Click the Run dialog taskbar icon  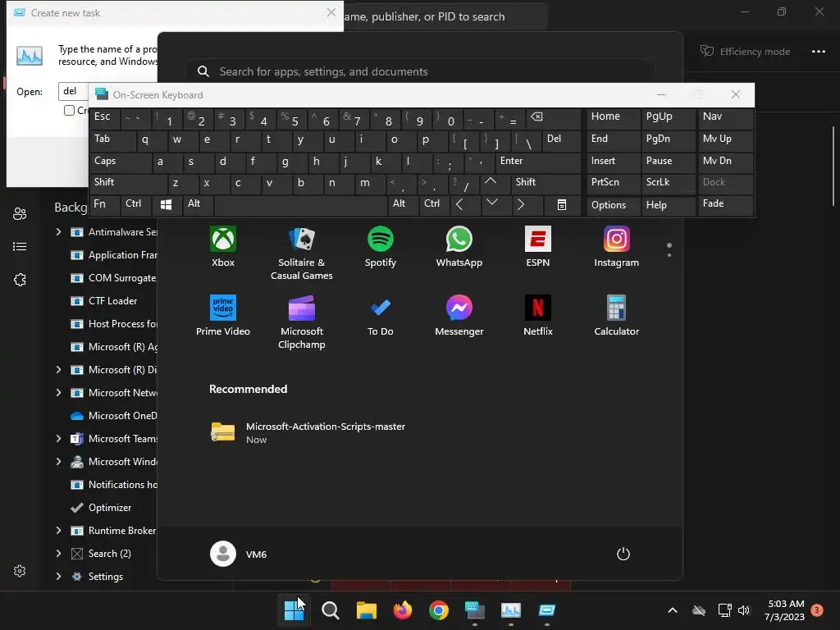546,610
